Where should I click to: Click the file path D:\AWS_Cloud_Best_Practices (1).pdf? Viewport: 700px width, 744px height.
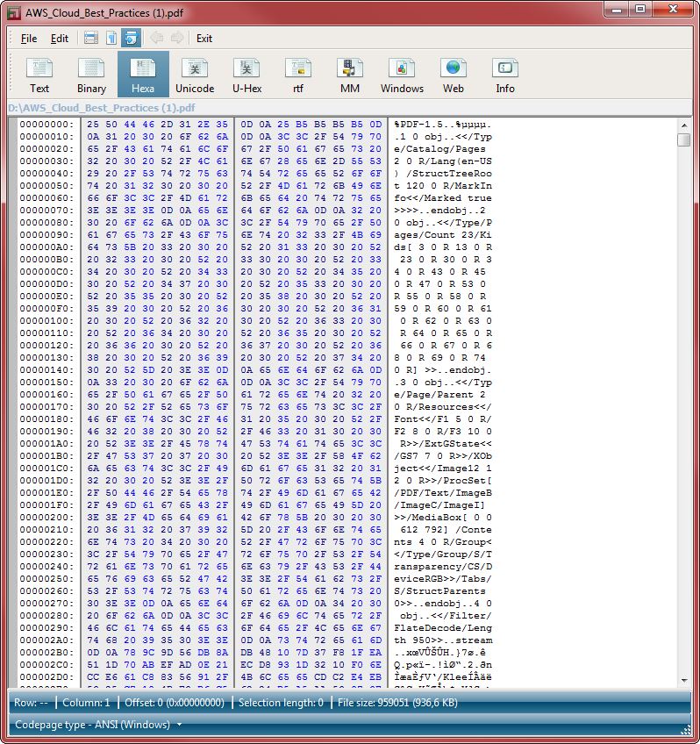pyautogui.click(x=102, y=108)
